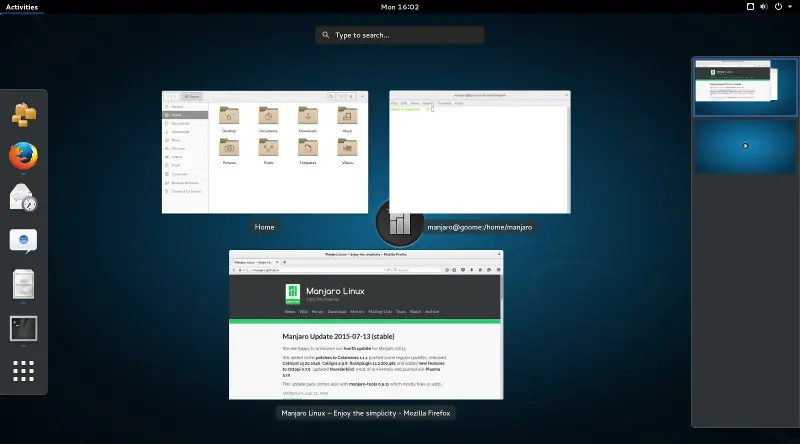
Task: Click the Firefox URL address bar
Action: click(x=314, y=270)
